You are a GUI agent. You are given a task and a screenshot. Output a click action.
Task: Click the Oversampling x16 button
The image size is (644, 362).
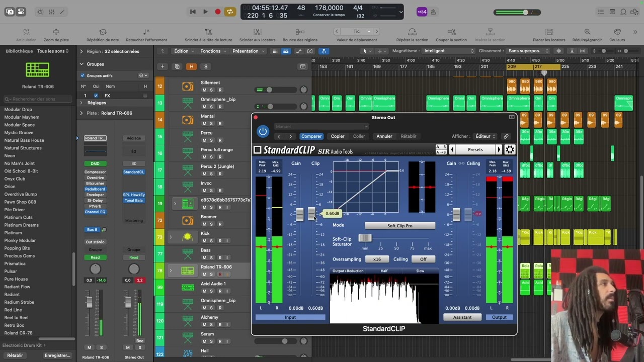377,259
